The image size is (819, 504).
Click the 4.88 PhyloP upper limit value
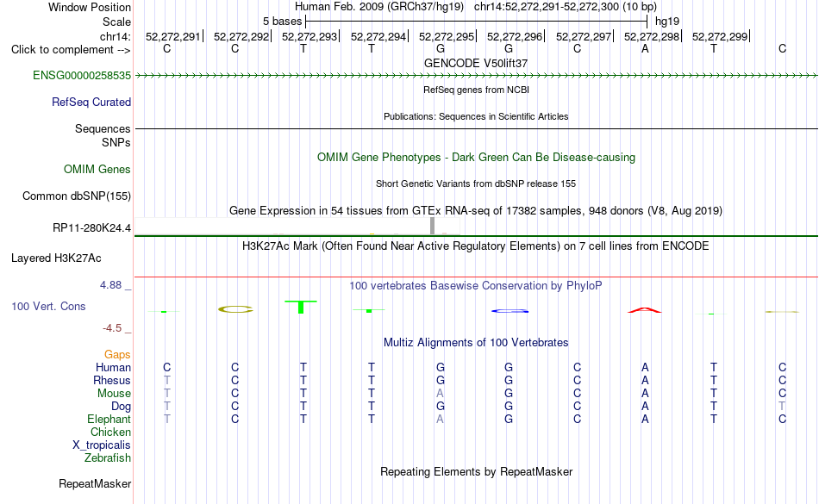click(x=110, y=285)
